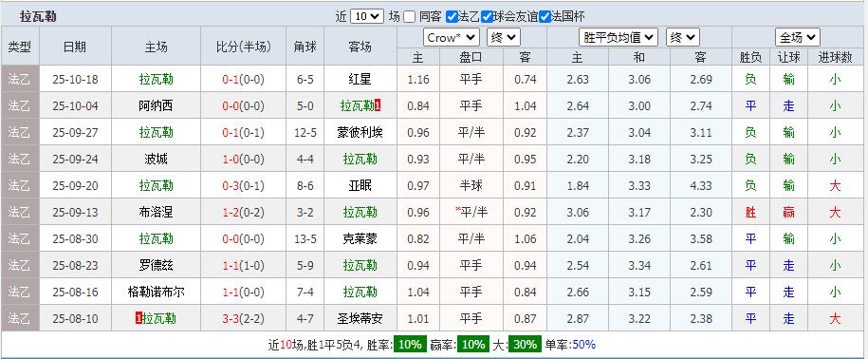
Task: Select the 25-08-10 date cell
Action: (x=75, y=318)
